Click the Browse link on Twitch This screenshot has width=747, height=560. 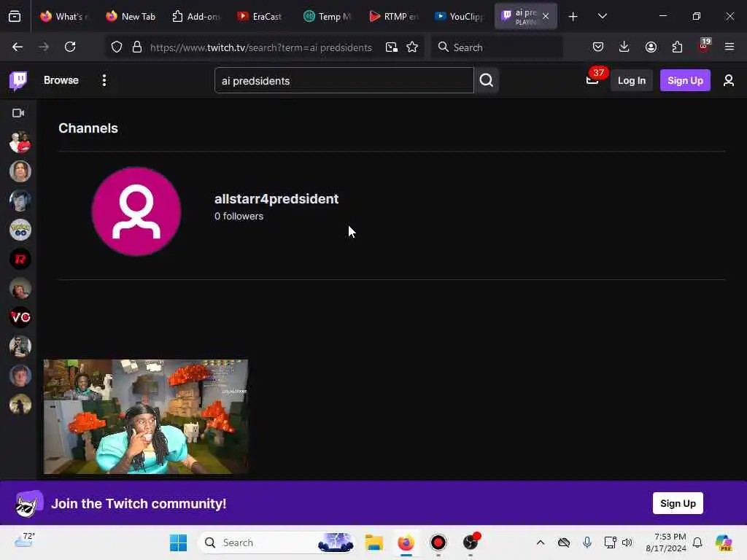coord(61,80)
